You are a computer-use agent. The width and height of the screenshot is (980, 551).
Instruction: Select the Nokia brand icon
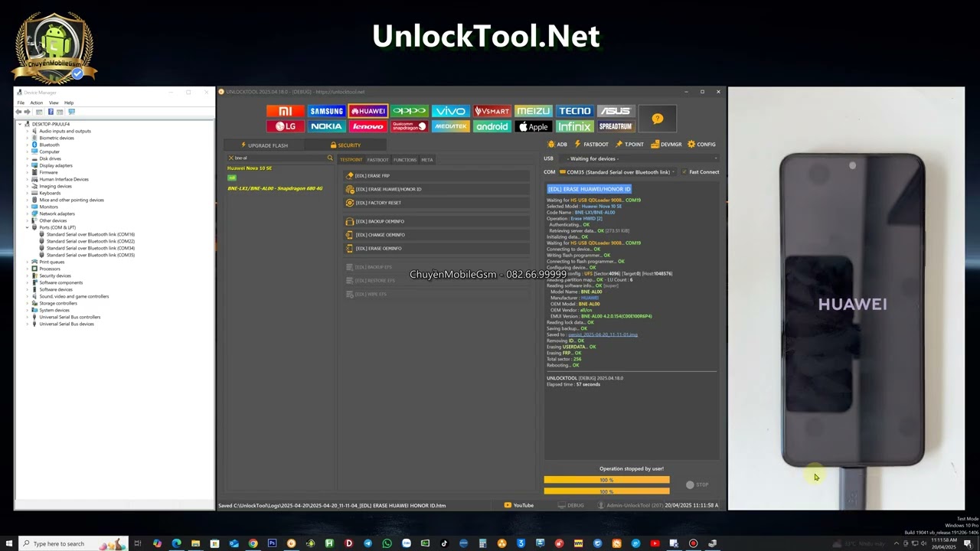click(326, 126)
